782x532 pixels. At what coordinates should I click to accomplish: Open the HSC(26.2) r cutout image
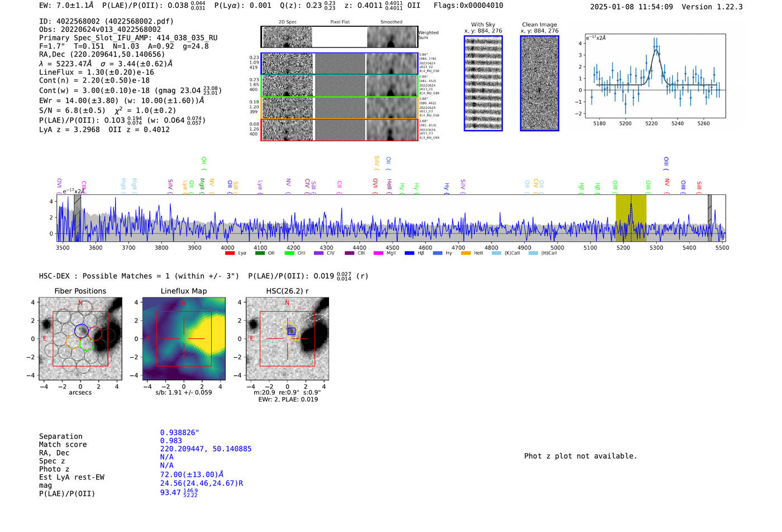click(287, 339)
